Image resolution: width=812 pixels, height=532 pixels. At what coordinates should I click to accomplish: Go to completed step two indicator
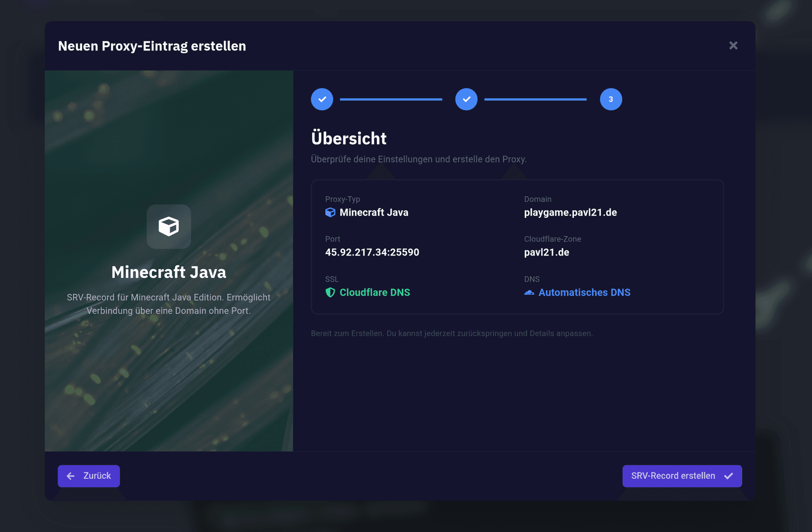point(466,99)
